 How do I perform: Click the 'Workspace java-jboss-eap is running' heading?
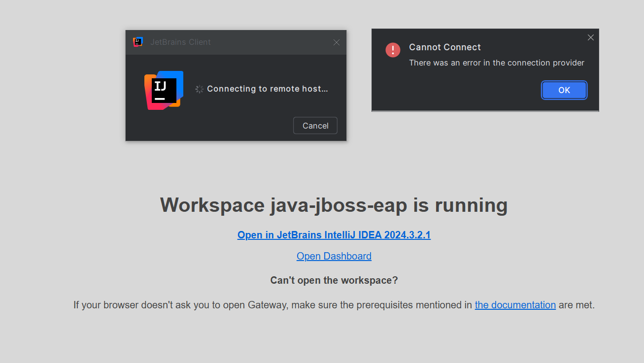[x=334, y=205]
